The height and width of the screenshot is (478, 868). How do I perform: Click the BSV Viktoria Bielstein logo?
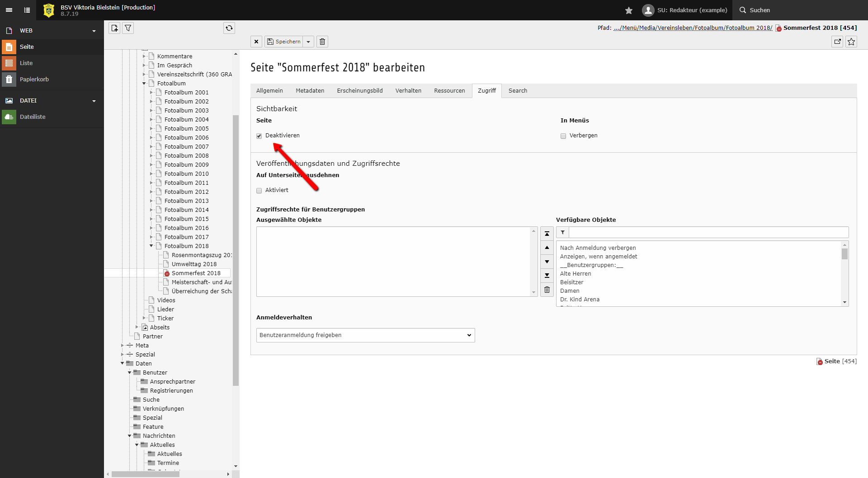48,10
